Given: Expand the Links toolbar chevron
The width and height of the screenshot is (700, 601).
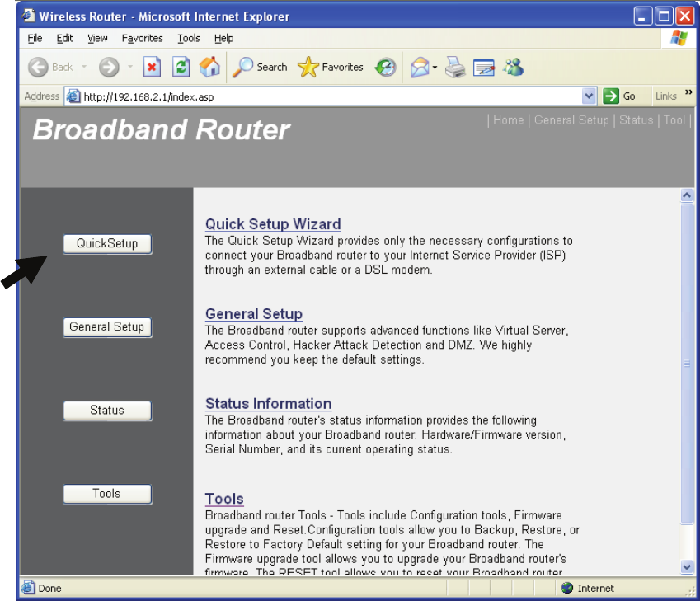Looking at the screenshot, I should [688, 92].
